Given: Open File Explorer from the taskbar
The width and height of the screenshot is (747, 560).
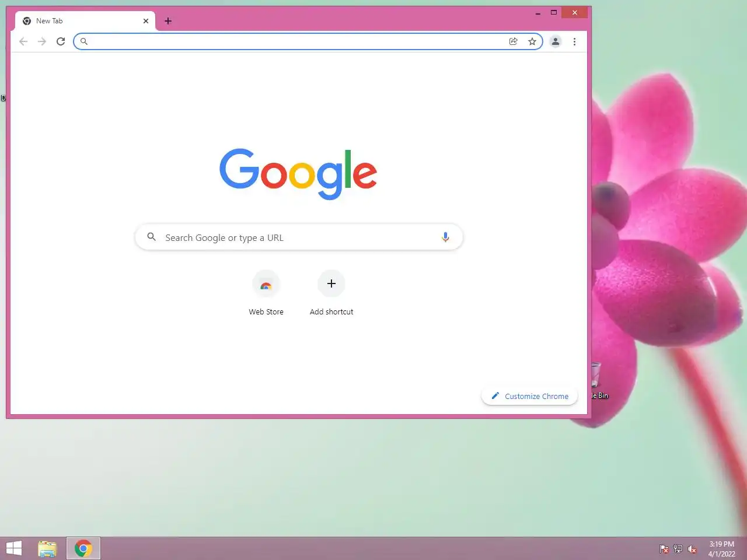Looking at the screenshot, I should [47, 549].
